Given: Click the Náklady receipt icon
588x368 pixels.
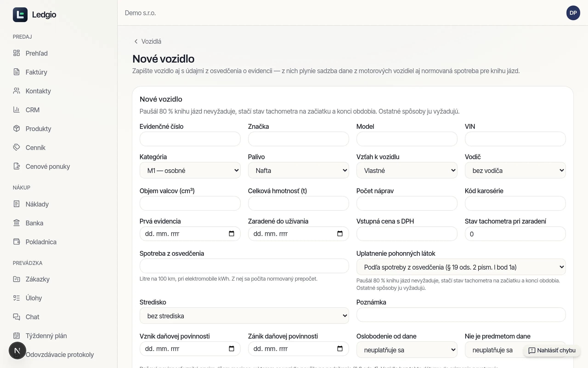Looking at the screenshot, I should (x=17, y=204).
